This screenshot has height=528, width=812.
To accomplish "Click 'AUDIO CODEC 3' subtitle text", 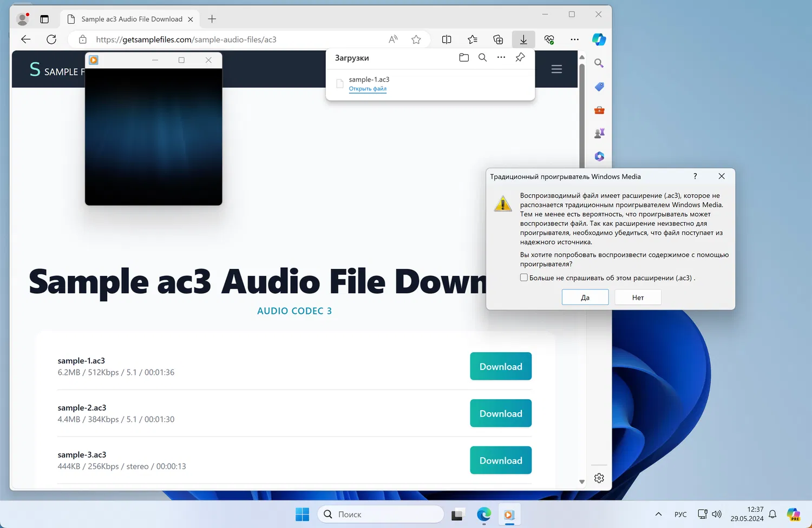I will click(x=294, y=311).
